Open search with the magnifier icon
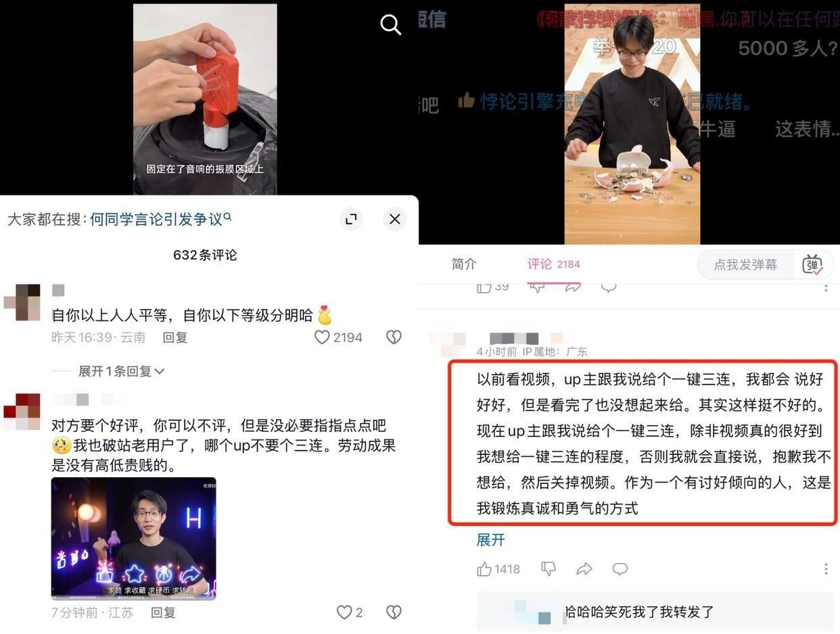The image size is (840, 634). 390,24
